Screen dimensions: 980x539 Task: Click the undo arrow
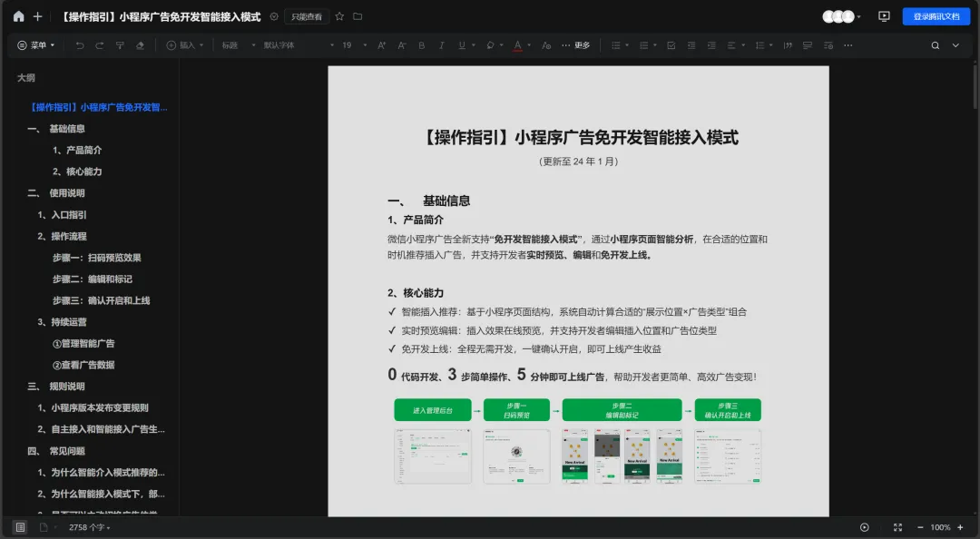point(79,45)
